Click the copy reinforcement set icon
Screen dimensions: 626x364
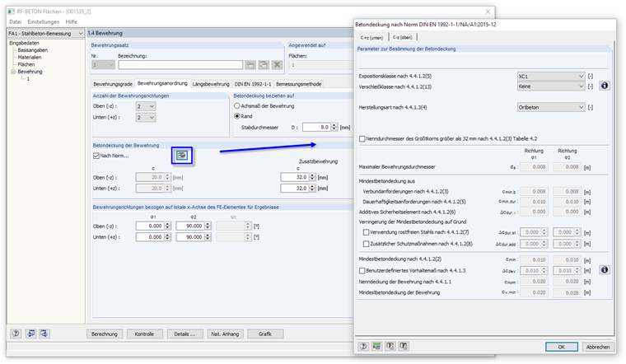[264, 65]
